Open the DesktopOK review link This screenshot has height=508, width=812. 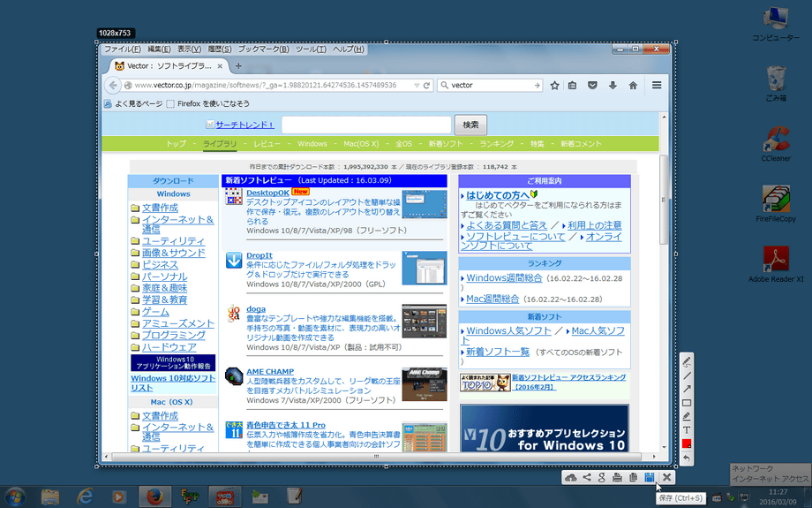point(267,193)
